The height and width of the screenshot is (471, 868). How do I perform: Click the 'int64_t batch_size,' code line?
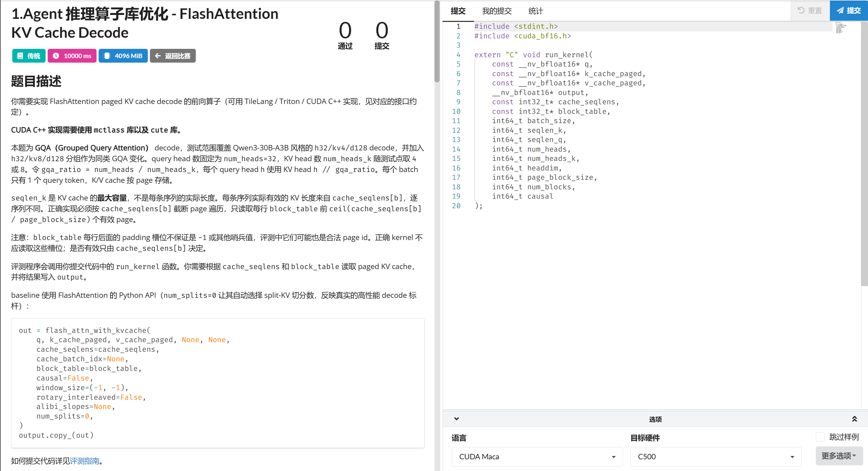coord(533,120)
